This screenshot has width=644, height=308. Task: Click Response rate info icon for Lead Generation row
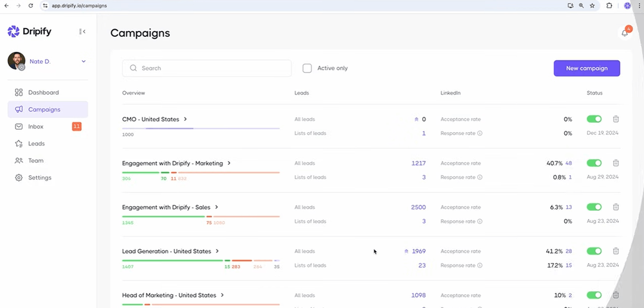[479, 265]
